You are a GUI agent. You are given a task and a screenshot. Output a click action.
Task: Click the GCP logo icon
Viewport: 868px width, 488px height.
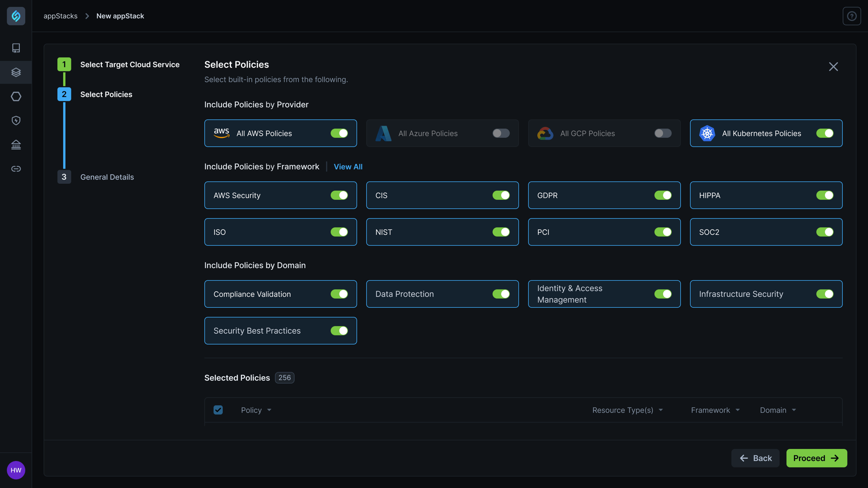point(545,133)
